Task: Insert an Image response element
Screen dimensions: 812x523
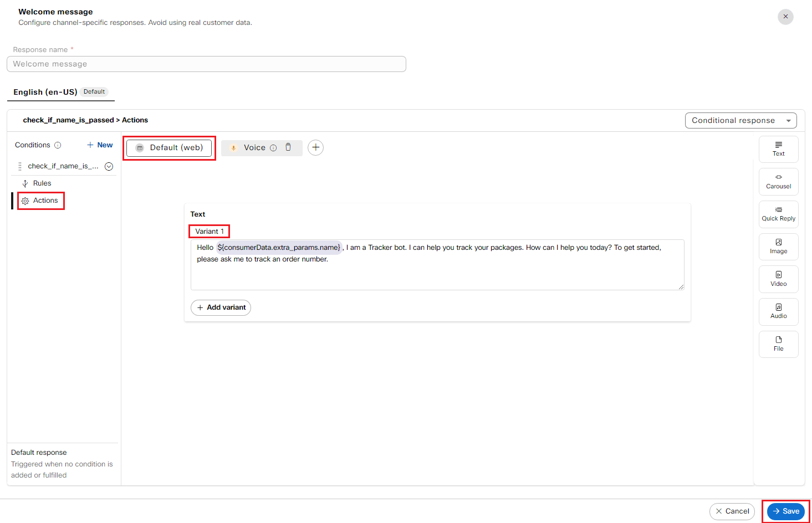Action: [x=778, y=247]
